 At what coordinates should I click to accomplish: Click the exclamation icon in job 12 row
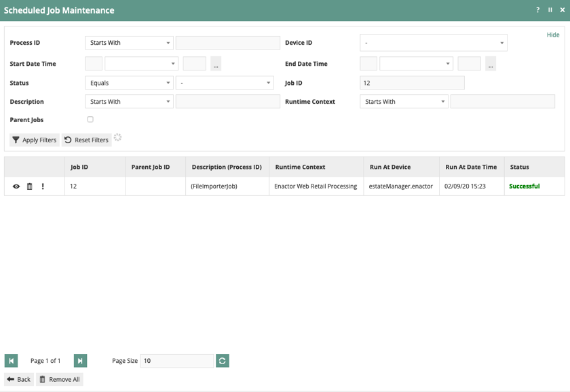coord(43,187)
